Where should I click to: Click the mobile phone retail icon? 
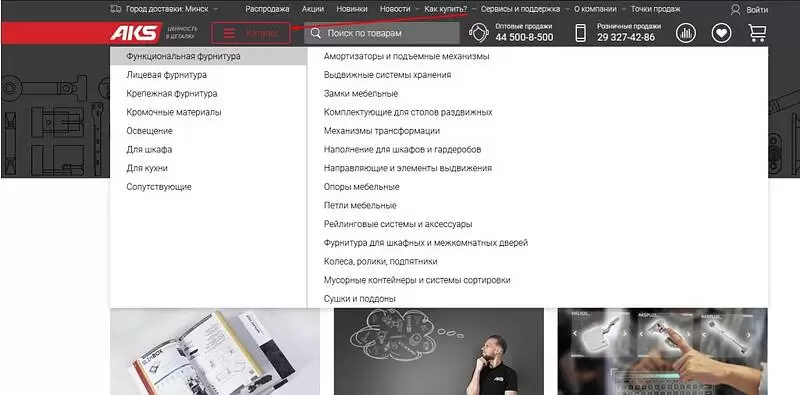[581, 33]
